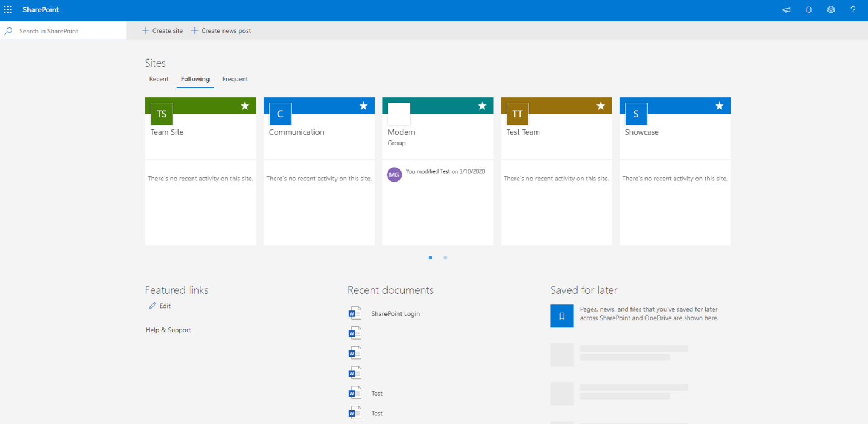868x424 pixels.
Task: Click the Word icon of fourth recent document
Action: click(355, 372)
